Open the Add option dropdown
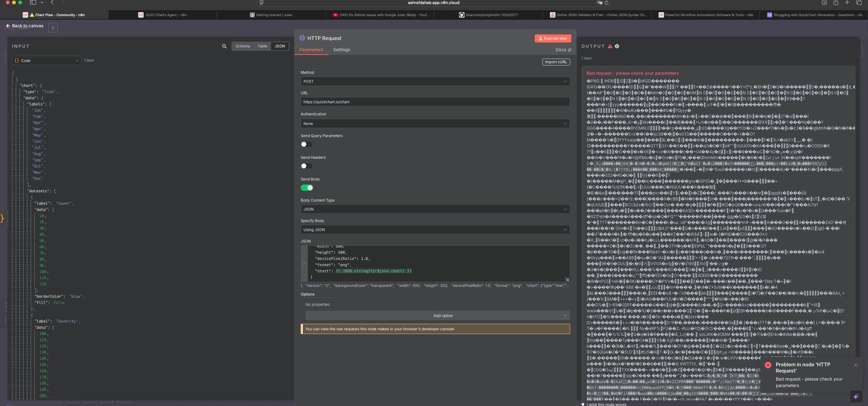The height and width of the screenshot is (406, 868). click(x=437, y=316)
